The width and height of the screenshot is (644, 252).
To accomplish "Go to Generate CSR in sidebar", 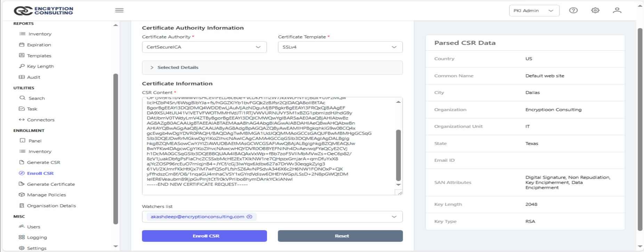I will point(43,162).
